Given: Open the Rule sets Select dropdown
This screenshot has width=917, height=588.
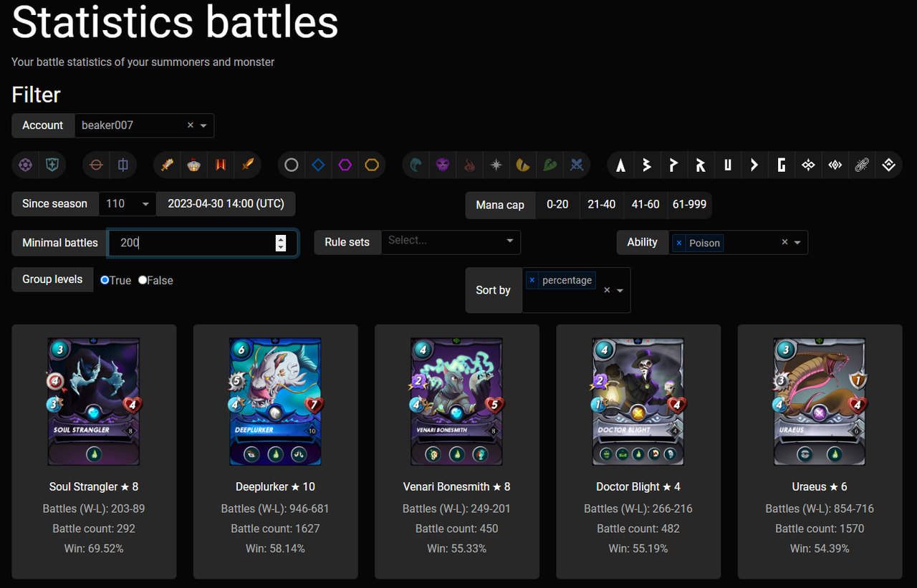Looking at the screenshot, I should point(451,242).
